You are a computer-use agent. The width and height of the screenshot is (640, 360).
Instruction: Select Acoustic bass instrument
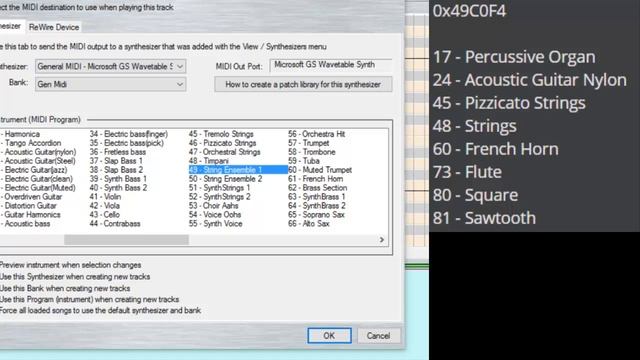click(x=25, y=224)
